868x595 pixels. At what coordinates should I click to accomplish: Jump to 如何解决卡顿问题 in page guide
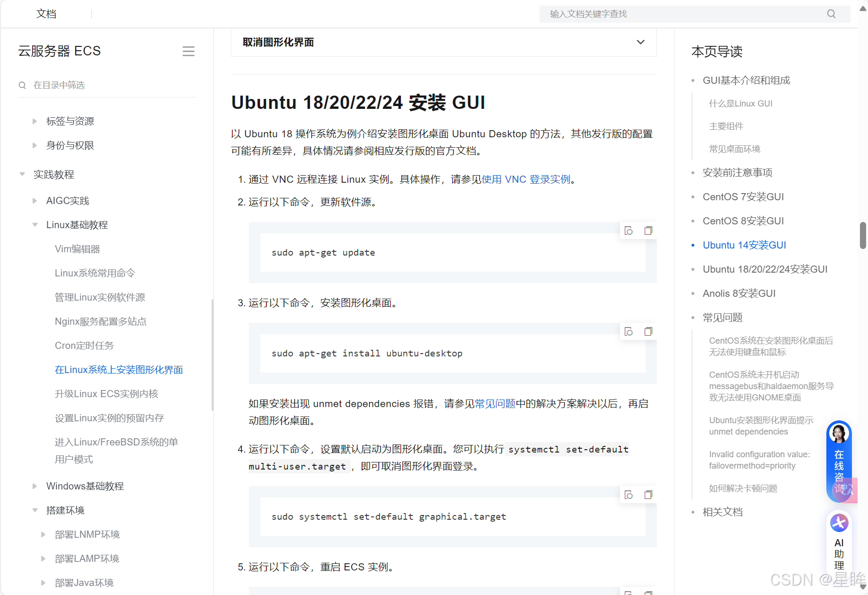point(743,488)
